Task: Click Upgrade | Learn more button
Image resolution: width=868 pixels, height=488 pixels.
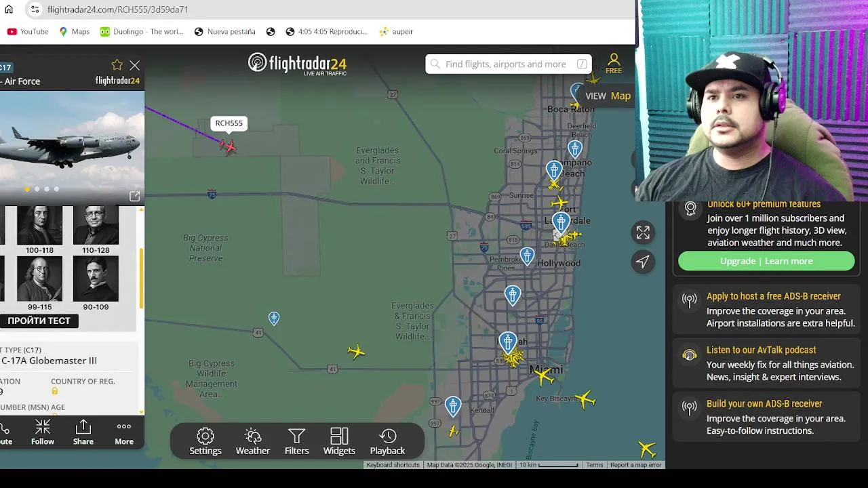Action: point(766,261)
